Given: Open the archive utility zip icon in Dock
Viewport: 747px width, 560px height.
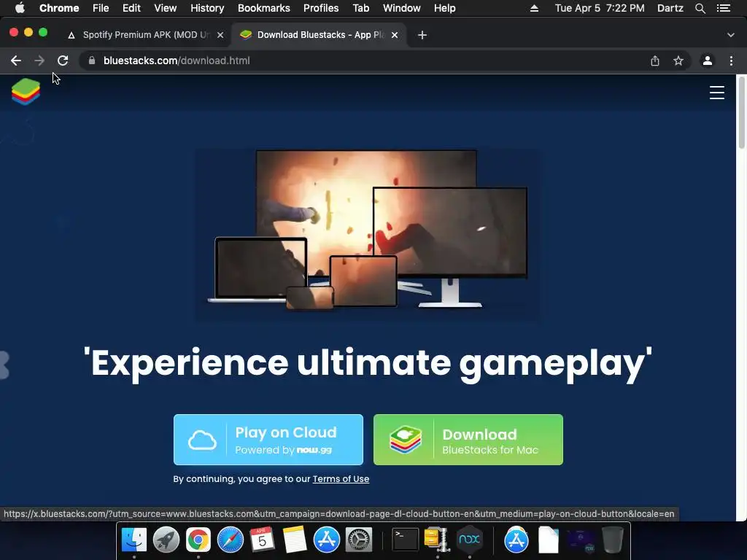Looking at the screenshot, I should pos(437,540).
